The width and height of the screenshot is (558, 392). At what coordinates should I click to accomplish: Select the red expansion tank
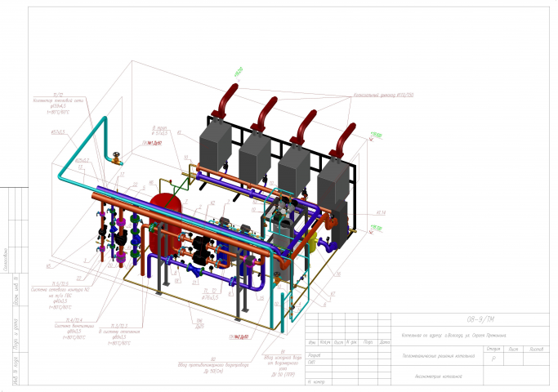click(166, 225)
